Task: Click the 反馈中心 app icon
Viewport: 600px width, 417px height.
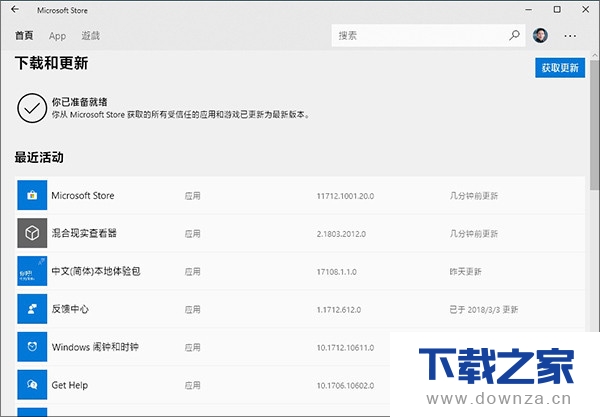Action: click(x=33, y=309)
